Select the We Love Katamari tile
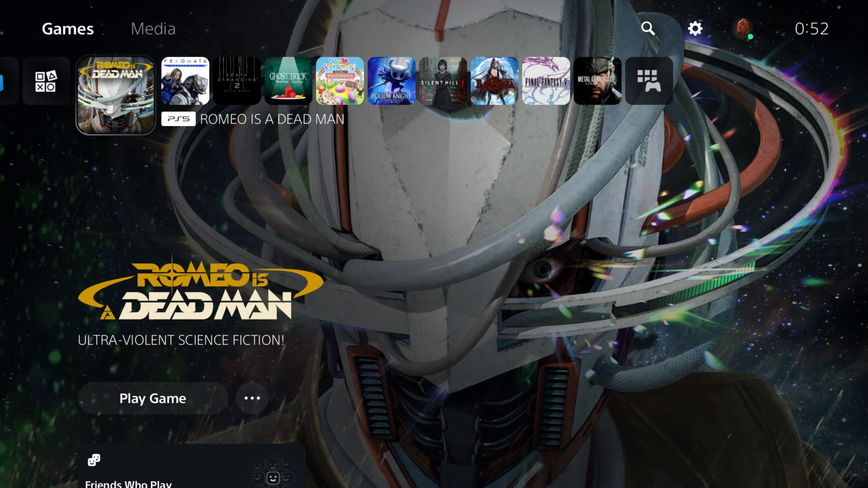 [340, 81]
